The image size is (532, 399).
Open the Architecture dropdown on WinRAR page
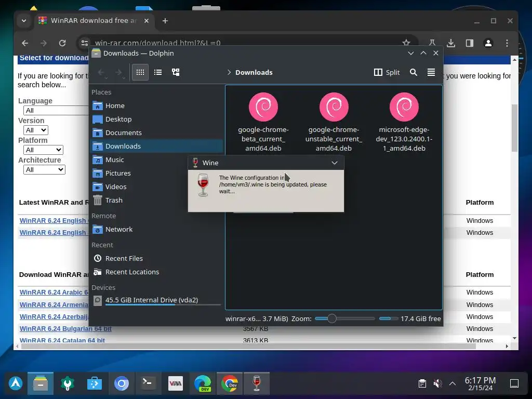(x=44, y=169)
